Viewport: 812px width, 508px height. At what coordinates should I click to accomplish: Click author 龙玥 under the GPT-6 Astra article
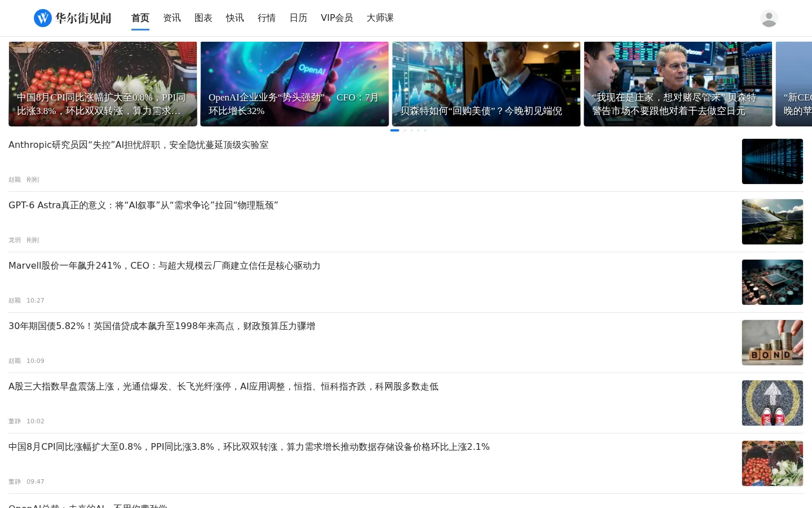(x=15, y=240)
